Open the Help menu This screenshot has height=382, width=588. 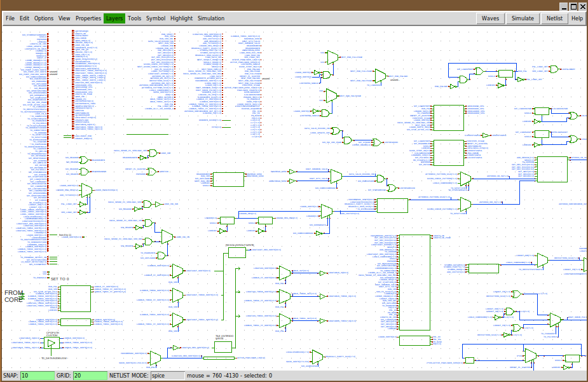577,18
